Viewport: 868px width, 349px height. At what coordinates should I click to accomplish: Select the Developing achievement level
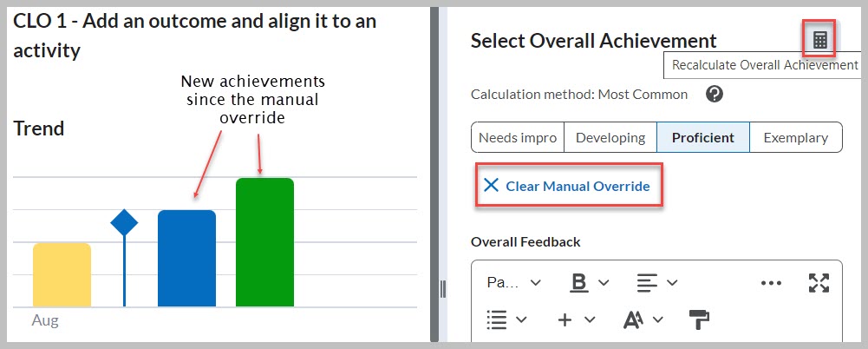610,137
